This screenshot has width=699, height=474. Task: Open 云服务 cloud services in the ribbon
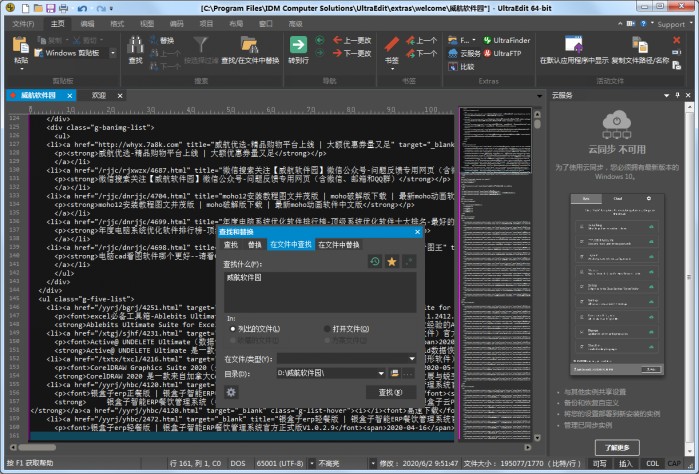point(464,53)
